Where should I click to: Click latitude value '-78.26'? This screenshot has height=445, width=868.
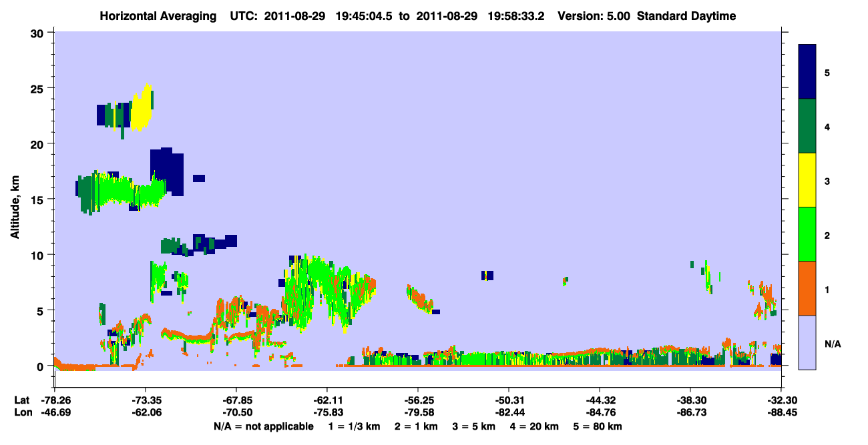pos(55,400)
